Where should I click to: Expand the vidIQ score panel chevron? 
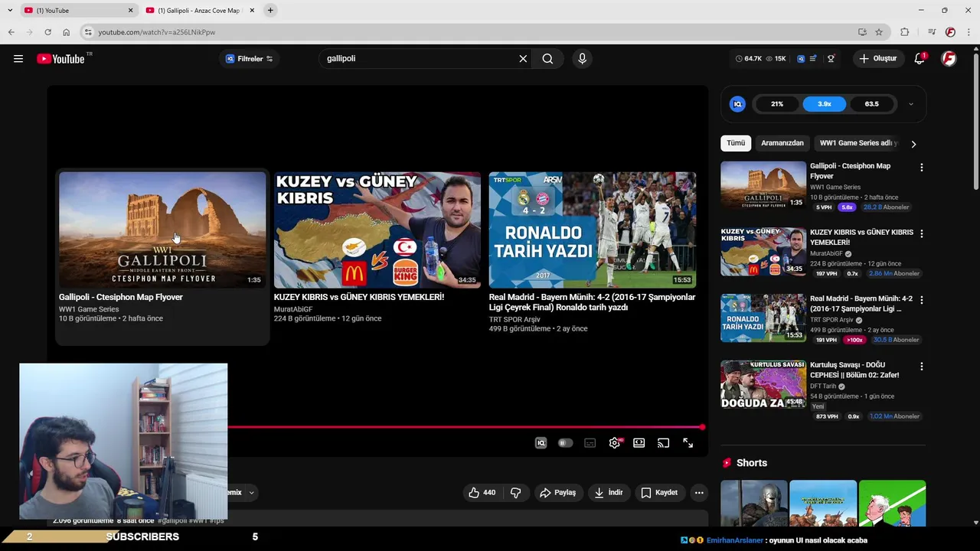[910, 104]
